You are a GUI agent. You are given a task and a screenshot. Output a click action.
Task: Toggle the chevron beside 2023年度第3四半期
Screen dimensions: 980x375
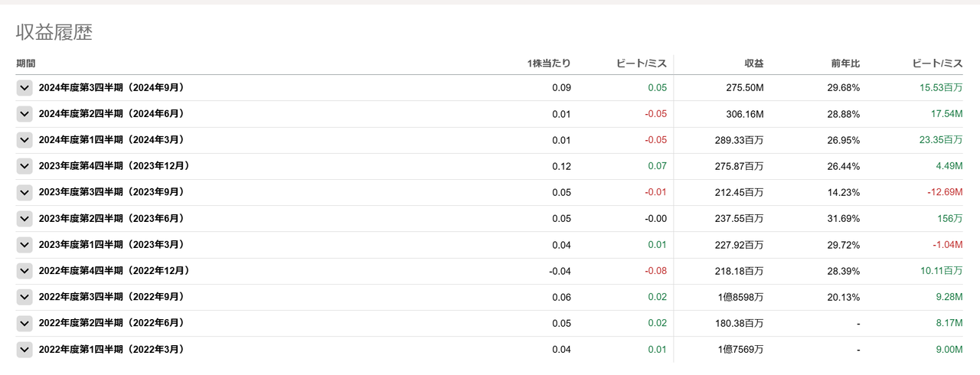pyautogui.click(x=24, y=192)
